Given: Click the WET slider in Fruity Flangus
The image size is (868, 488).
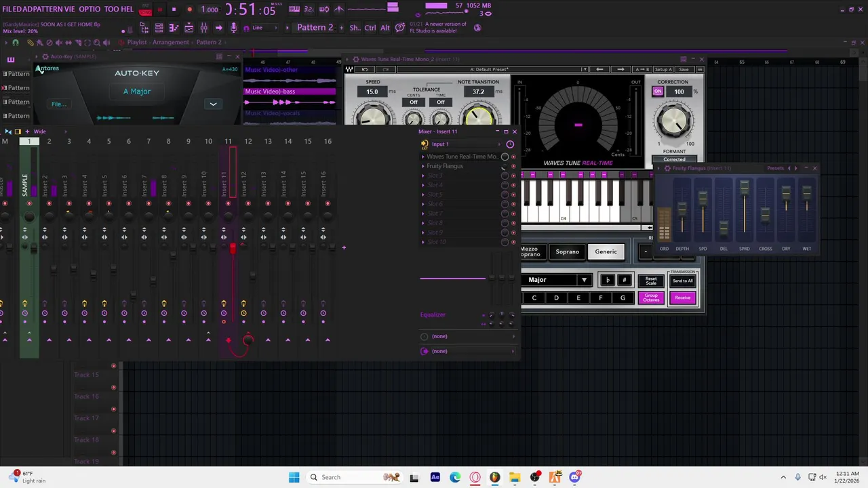Looking at the screenshot, I should point(807,193).
